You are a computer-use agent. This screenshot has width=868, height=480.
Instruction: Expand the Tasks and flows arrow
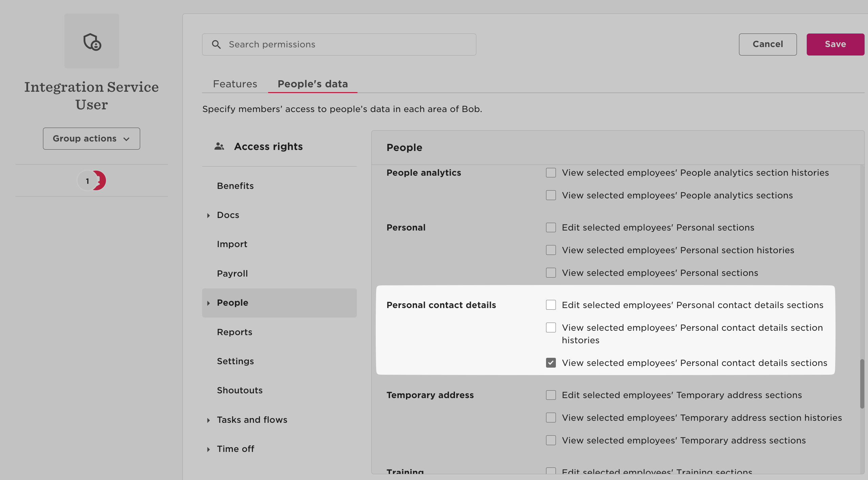[x=209, y=420]
